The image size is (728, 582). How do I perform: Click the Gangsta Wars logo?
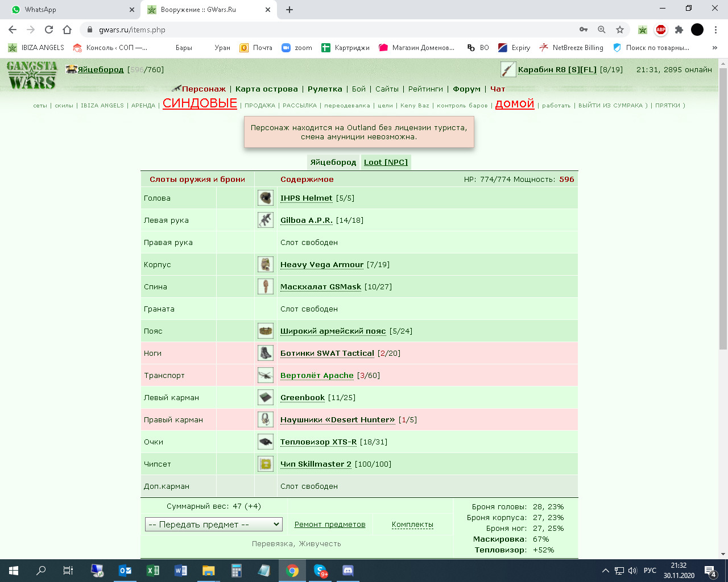click(x=32, y=75)
